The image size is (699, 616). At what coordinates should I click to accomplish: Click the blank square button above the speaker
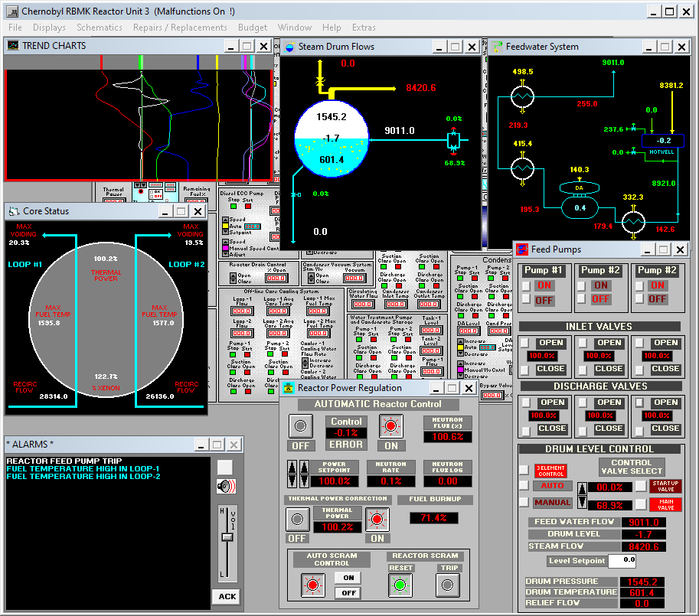[x=224, y=468]
